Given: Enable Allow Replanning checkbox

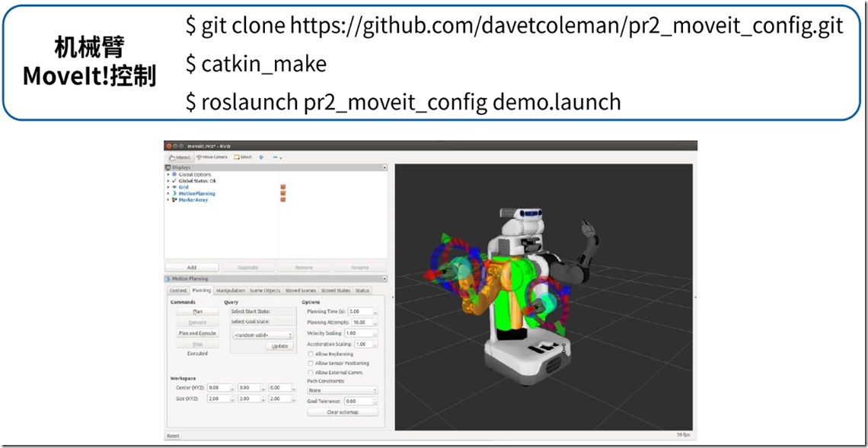Looking at the screenshot, I should tap(311, 354).
